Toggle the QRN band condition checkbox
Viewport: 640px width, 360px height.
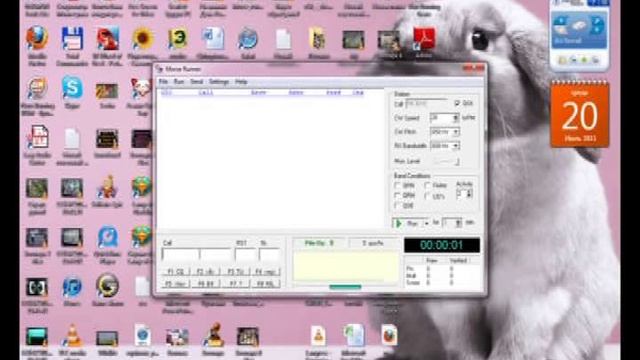click(397, 186)
